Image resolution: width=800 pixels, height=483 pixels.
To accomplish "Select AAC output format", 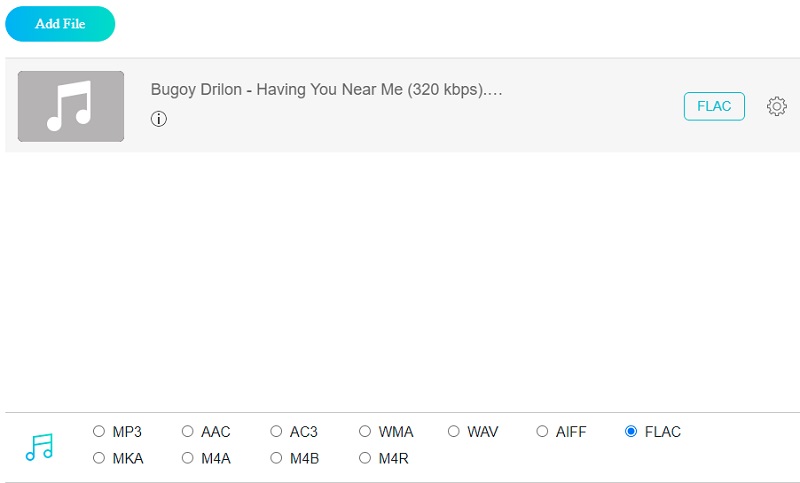I will click(x=188, y=432).
